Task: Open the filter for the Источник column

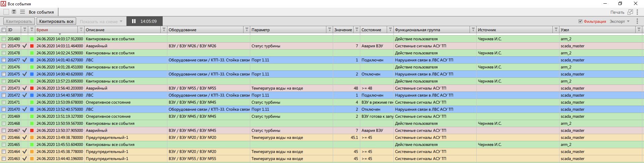Action: (556, 30)
